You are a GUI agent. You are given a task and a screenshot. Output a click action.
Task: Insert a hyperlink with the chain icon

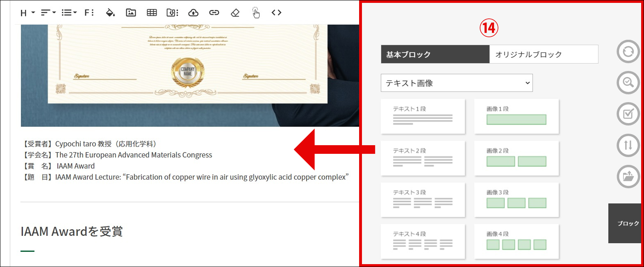pyautogui.click(x=214, y=13)
